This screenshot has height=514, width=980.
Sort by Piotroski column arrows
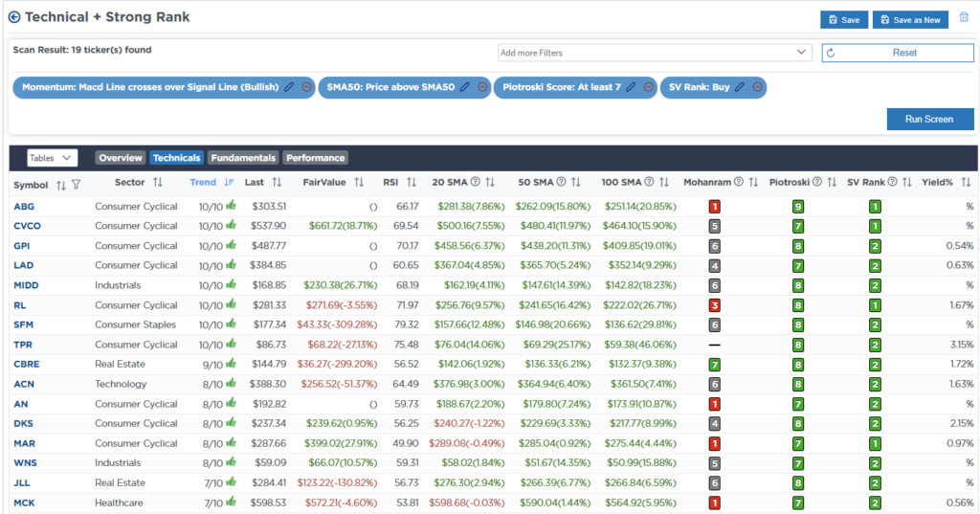(x=832, y=182)
